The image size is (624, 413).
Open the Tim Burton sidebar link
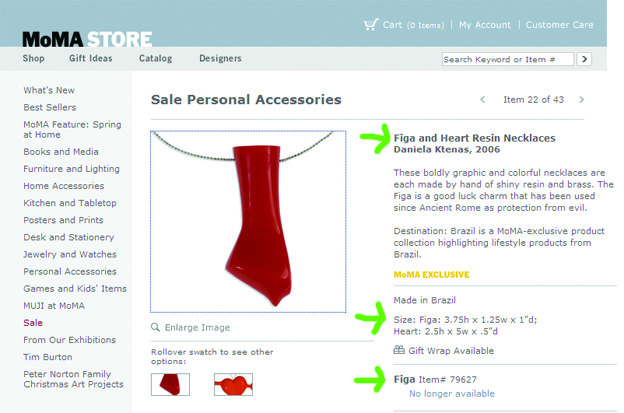tap(48, 357)
